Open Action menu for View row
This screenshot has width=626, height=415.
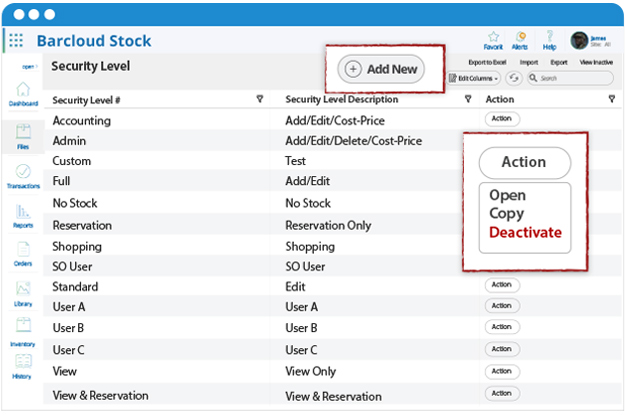[x=502, y=371]
